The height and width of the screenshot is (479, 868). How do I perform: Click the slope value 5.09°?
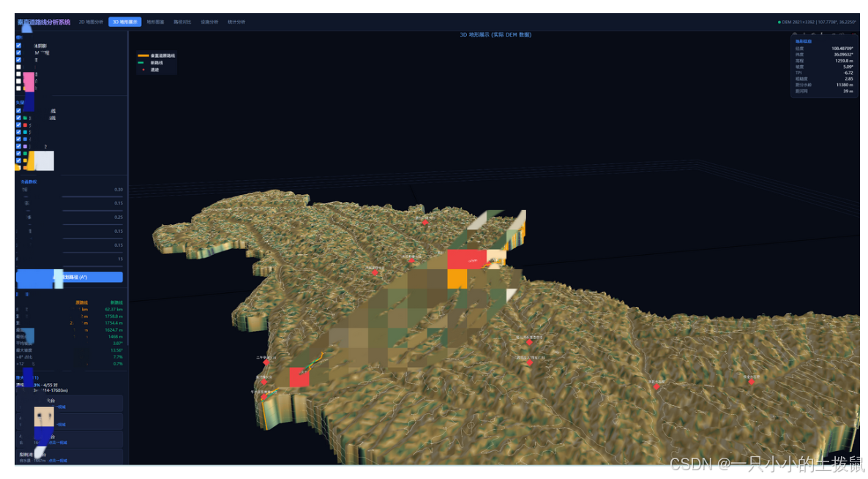click(848, 67)
